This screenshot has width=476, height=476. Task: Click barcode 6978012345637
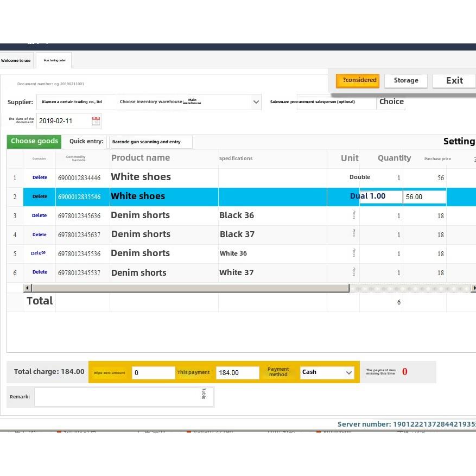(79, 235)
